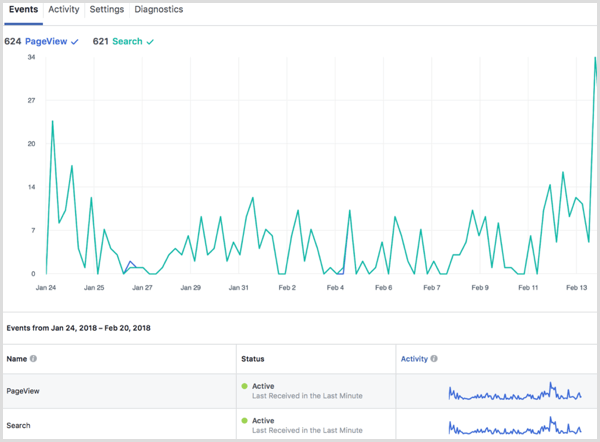
Task: Click the PageView legend label
Action: (46, 41)
